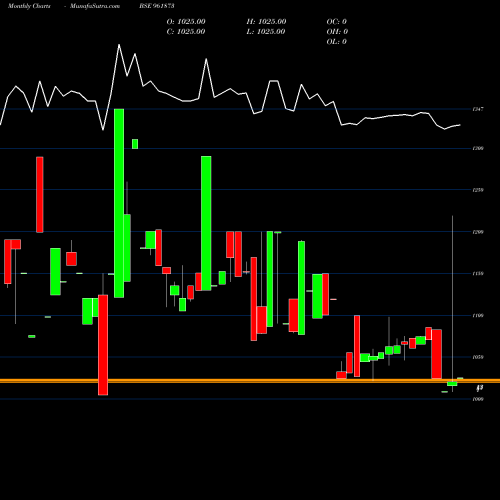
Task: Click the low value 'L: 1025.00'
Action: click(x=266, y=32)
